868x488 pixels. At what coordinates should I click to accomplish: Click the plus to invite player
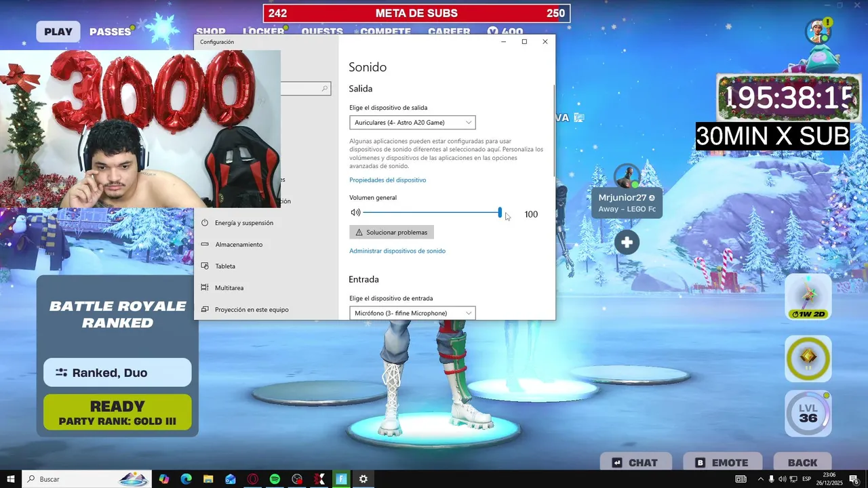click(627, 242)
